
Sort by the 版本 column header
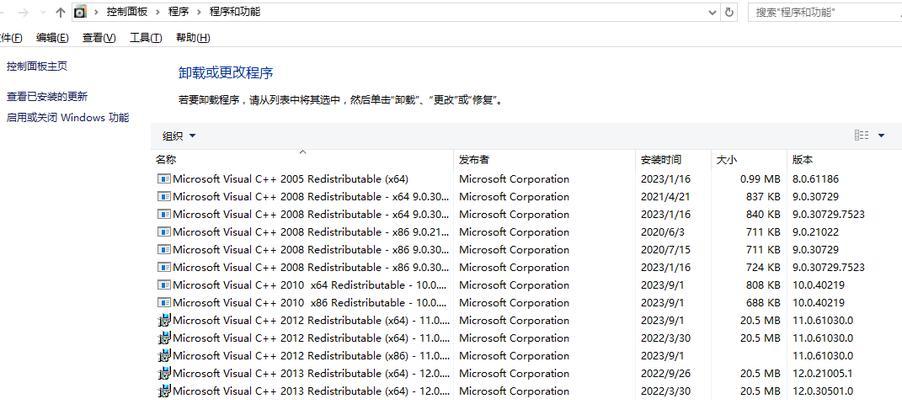click(844, 159)
